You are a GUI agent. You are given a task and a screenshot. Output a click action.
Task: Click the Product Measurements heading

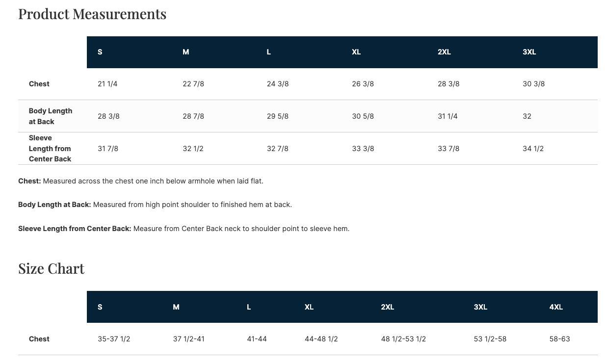[92, 14]
